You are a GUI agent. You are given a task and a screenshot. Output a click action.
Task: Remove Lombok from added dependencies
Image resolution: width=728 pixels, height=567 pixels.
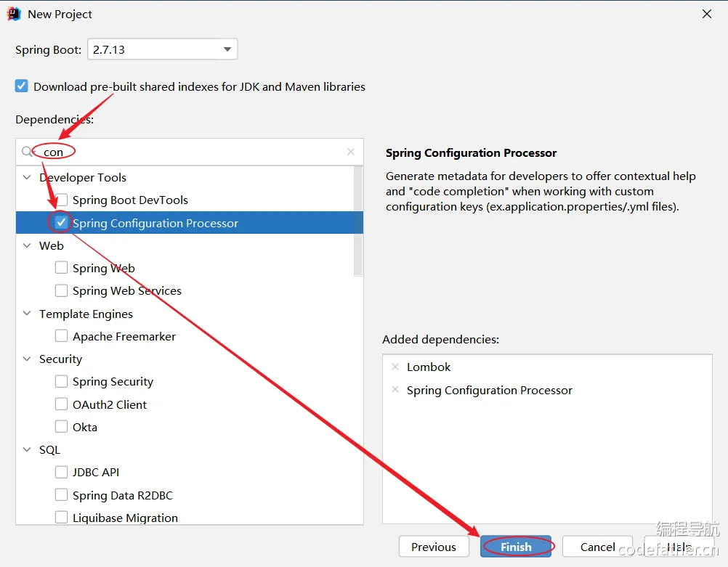coord(395,367)
